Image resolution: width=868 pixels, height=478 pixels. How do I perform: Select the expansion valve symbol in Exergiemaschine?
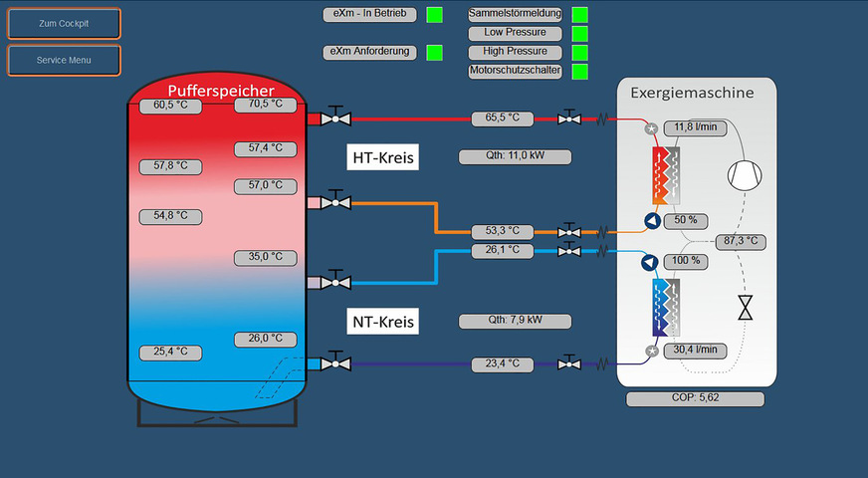[745, 307]
